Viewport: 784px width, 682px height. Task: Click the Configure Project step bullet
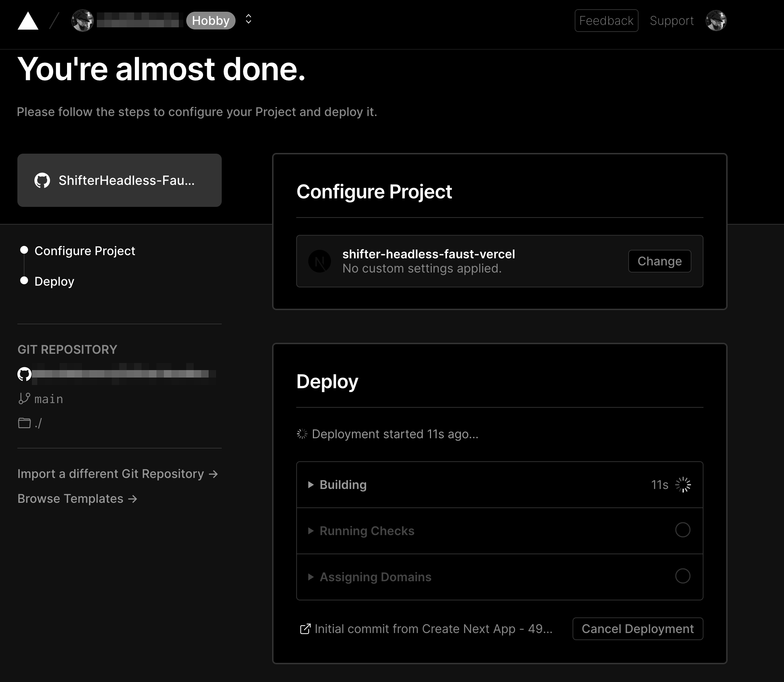coord(24,250)
